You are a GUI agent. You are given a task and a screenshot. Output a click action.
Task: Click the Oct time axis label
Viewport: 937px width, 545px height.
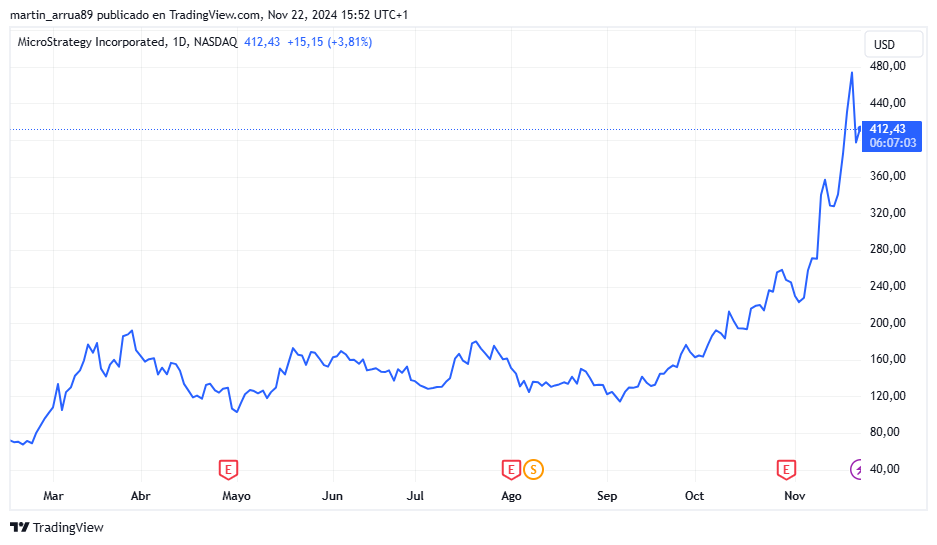tap(694, 496)
